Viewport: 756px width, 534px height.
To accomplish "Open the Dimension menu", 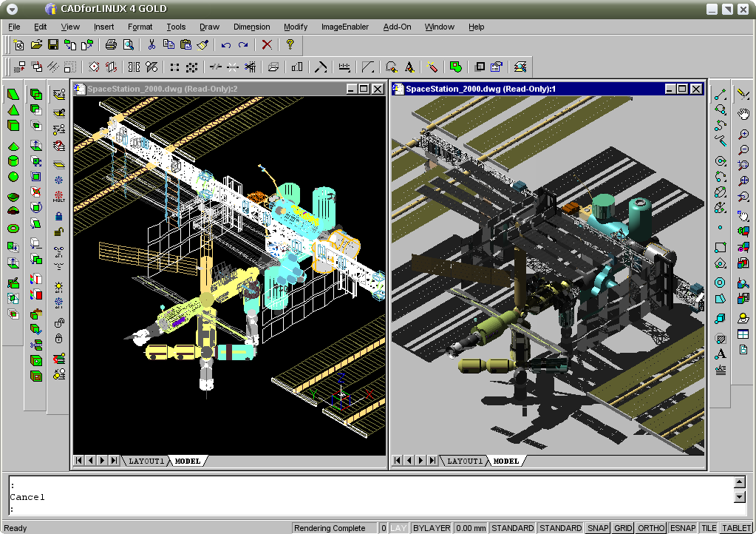I will pyautogui.click(x=252, y=27).
